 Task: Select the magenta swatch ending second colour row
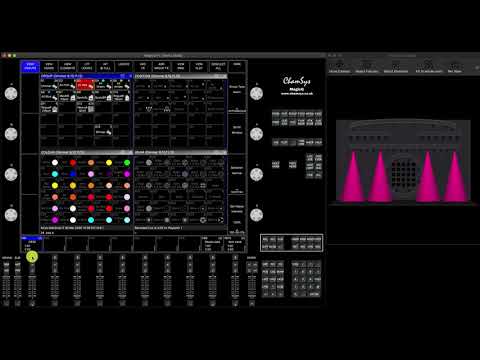click(127, 174)
